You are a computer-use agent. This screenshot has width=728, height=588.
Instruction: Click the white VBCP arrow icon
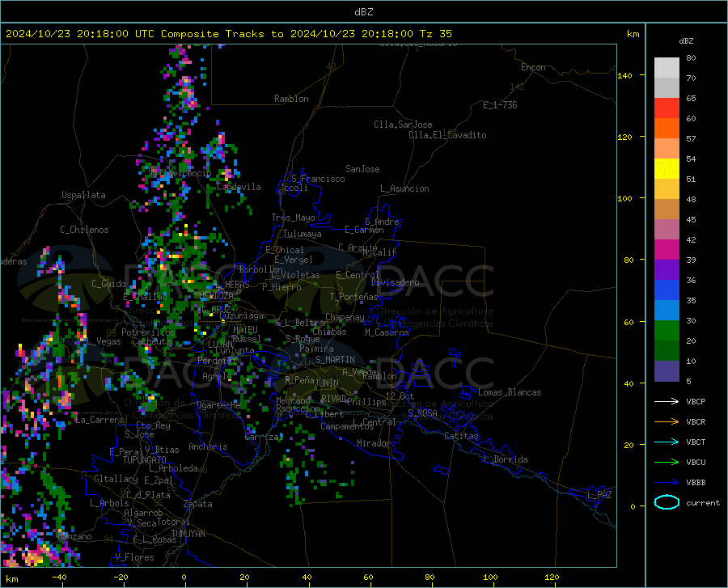click(x=667, y=401)
